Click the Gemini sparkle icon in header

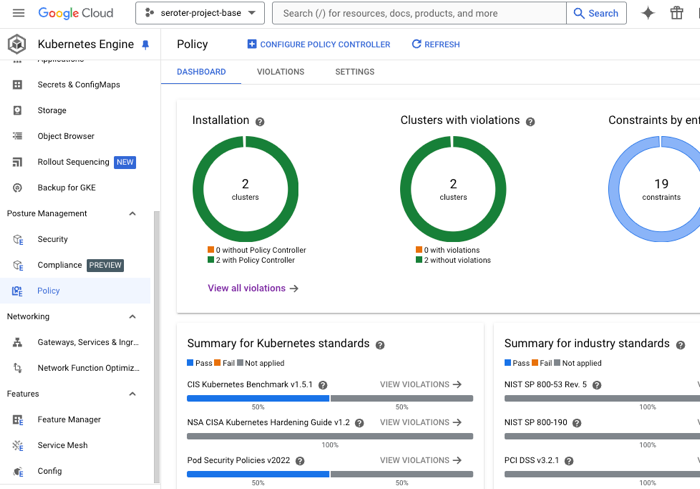click(x=648, y=13)
